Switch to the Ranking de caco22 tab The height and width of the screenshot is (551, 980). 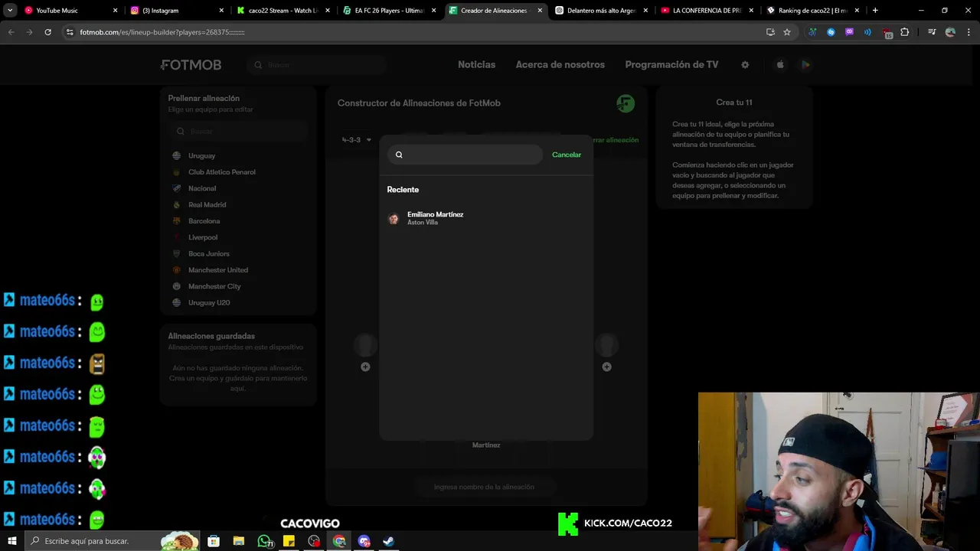[812, 11]
